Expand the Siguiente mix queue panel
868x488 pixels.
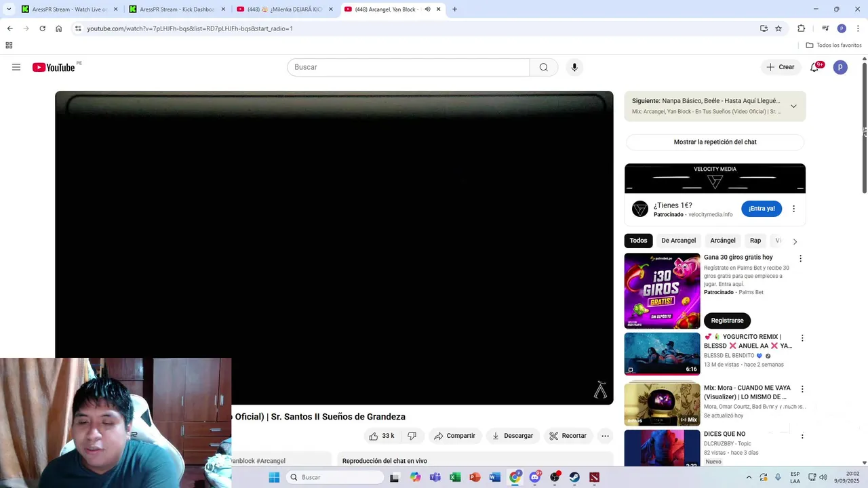793,106
